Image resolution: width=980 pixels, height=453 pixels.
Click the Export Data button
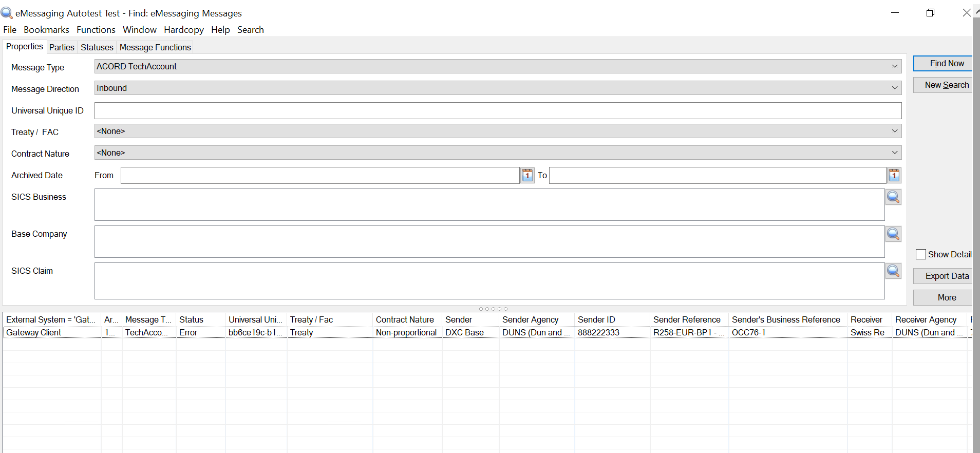(x=946, y=276)
